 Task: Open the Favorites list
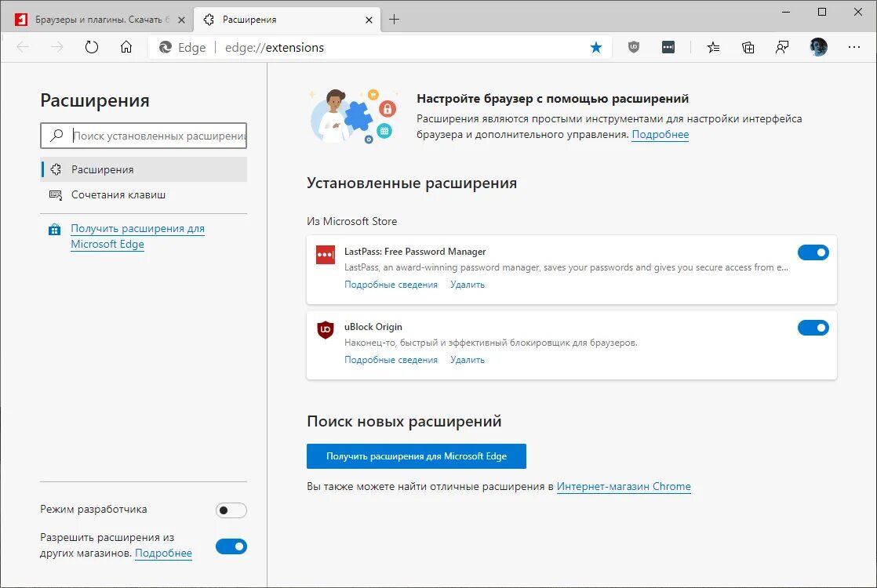pyautogui.click(x=714, y=48)
